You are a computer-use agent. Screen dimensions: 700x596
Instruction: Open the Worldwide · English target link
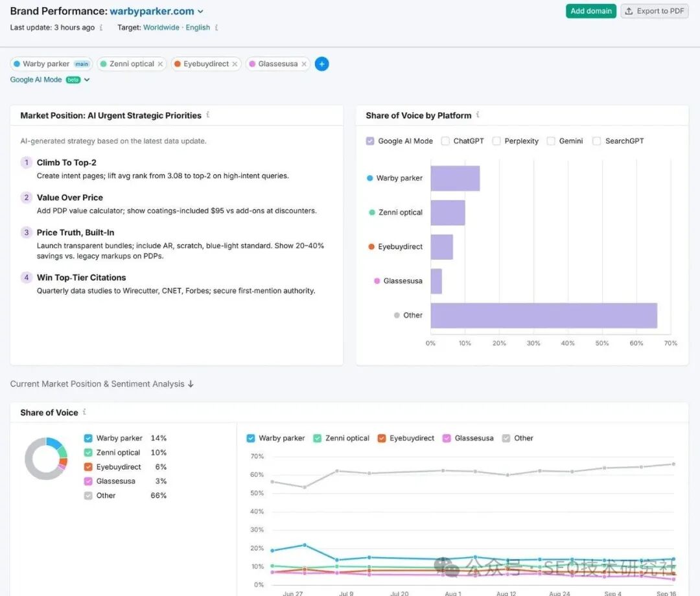coord(176,28)
